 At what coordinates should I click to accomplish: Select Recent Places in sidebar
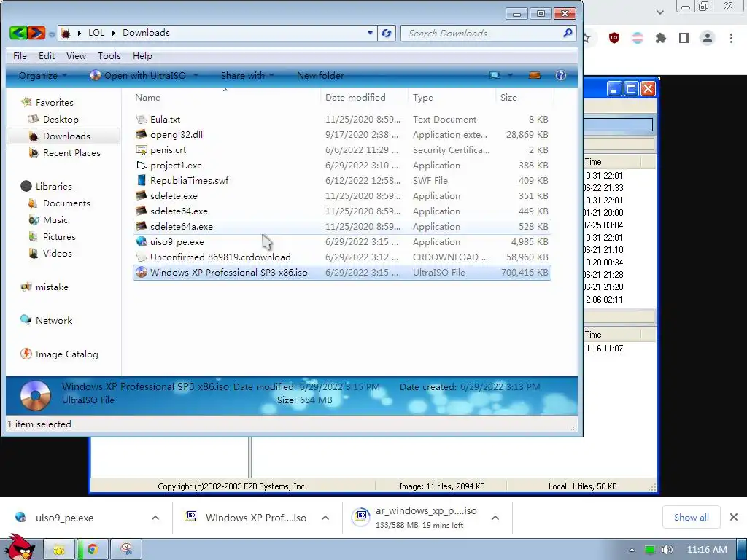64,152
